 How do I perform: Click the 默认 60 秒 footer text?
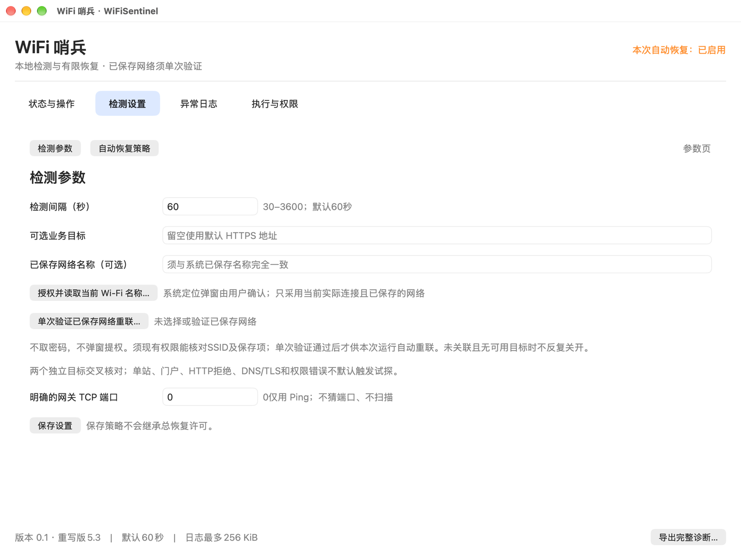[x=143, y=537]
